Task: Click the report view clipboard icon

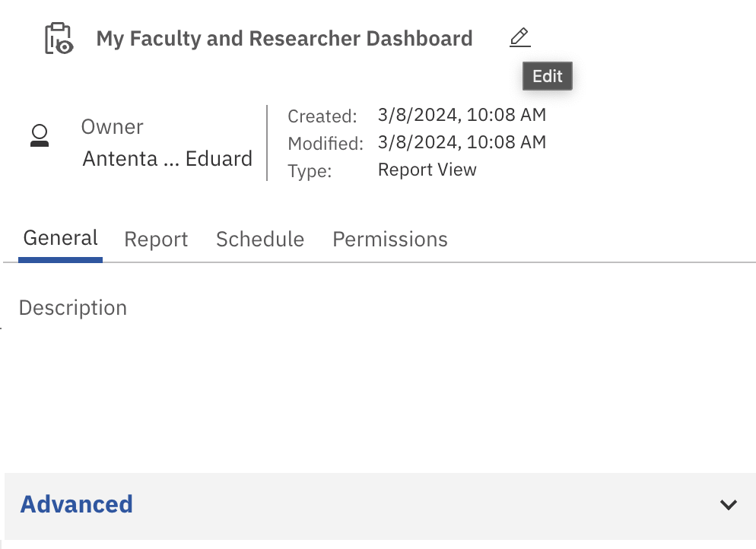Action: pyautogui.click(x=58, y=39)
